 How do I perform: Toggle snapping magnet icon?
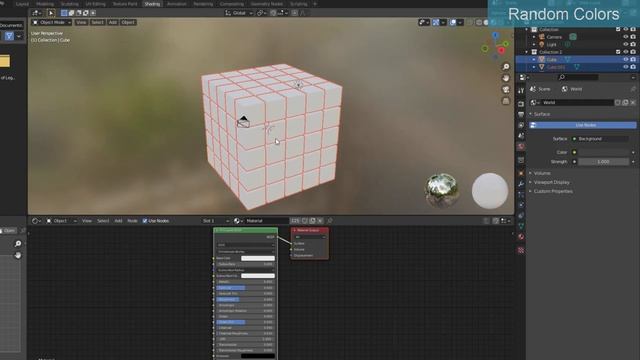(273, 13)
